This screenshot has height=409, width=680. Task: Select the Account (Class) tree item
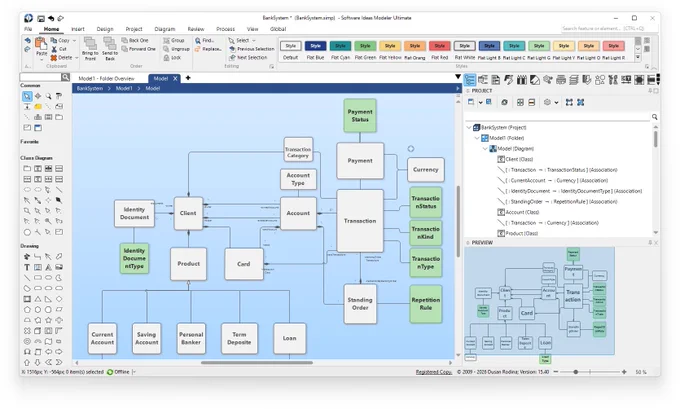pyautogui.click(x=518, y=212)
